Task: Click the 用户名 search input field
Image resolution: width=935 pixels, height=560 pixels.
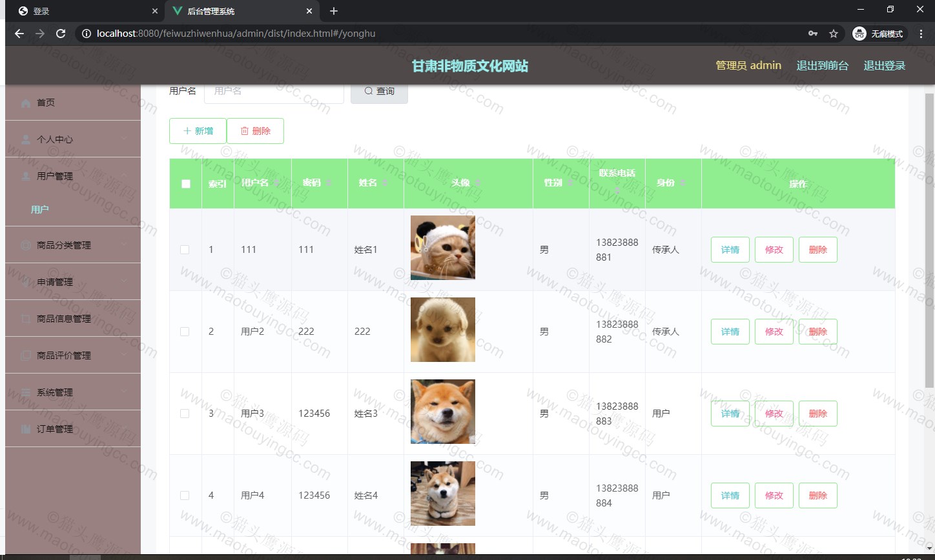Action: click(x=274, y=92)
